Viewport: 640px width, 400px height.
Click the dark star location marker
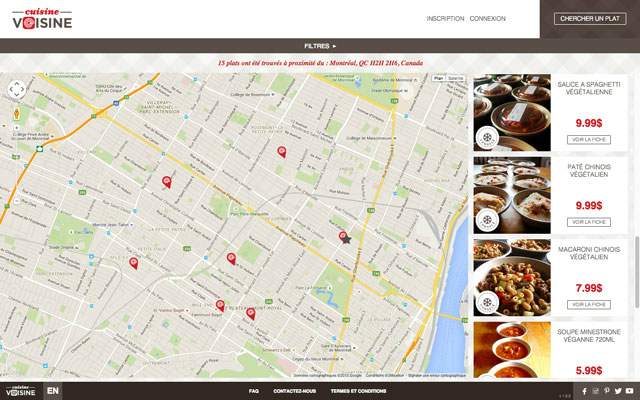pyautogui.click(x=347, y=240)
